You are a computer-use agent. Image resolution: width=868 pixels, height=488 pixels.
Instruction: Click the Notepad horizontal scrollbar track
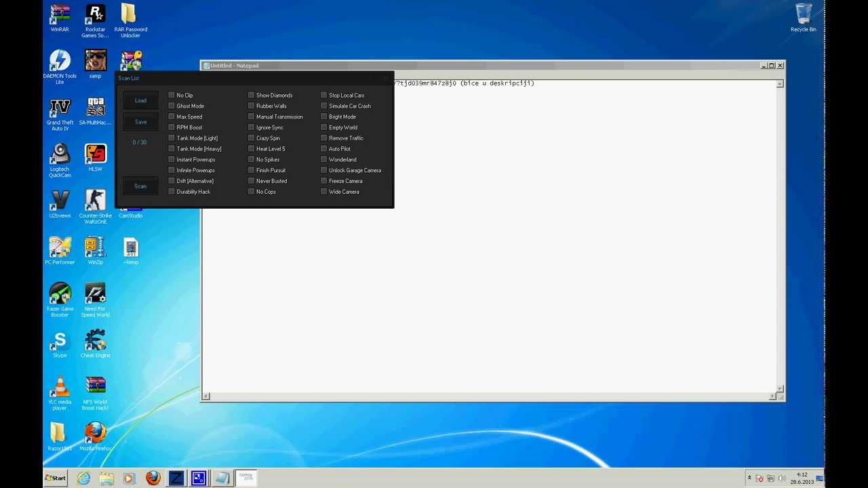pos(489,396)
